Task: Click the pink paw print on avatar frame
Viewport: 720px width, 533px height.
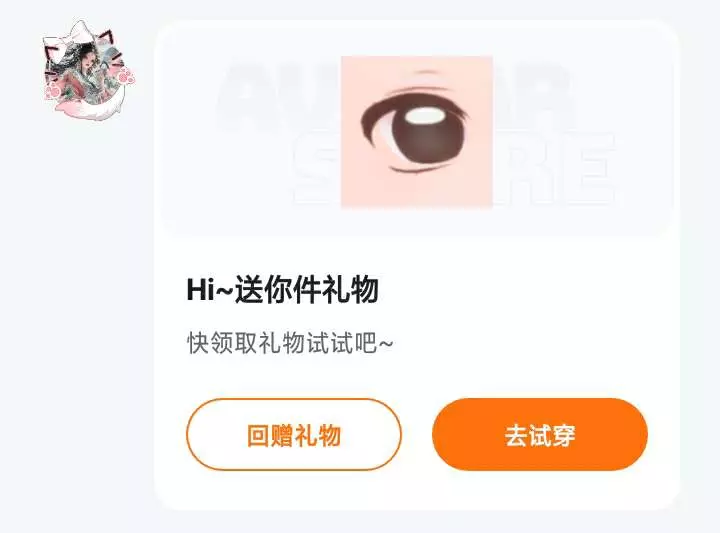Action: (126, 76)
